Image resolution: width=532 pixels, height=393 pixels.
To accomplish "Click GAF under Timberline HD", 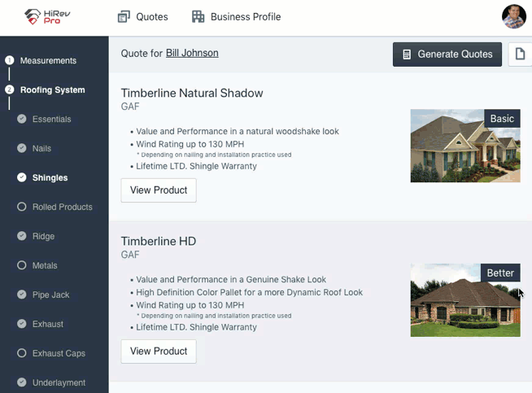I will click(x=130, y=255).
